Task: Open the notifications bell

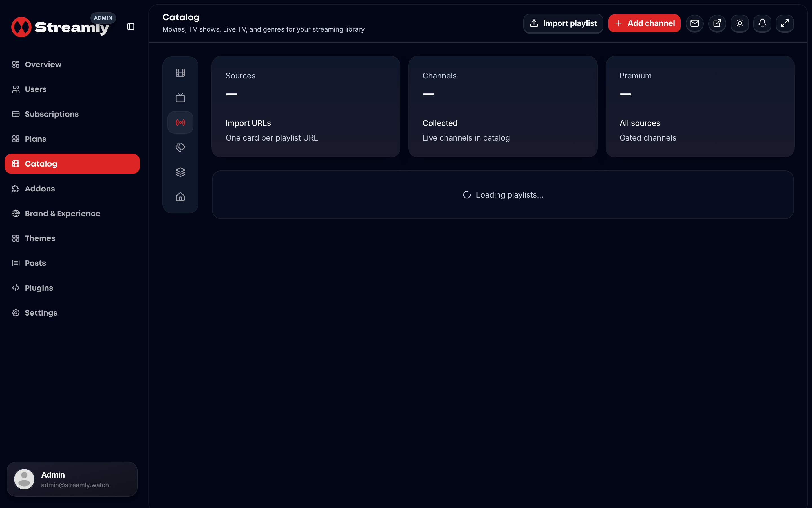Action: (762, 23)
